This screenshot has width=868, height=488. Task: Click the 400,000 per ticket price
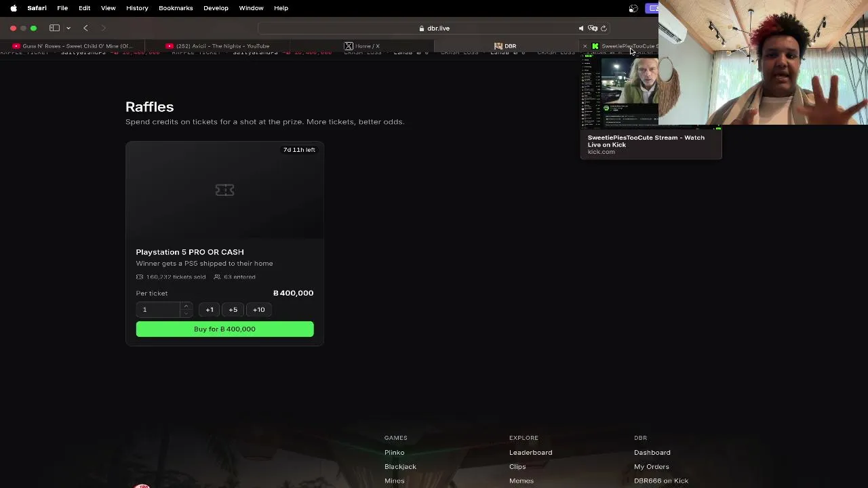(x=293, y=293)
